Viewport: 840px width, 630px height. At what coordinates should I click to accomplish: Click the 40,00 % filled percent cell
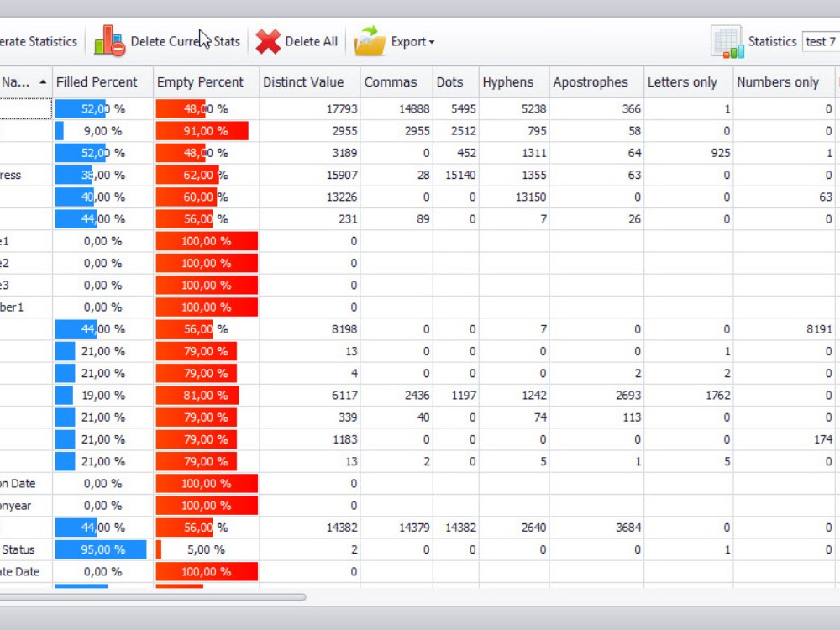click(102, 197)
